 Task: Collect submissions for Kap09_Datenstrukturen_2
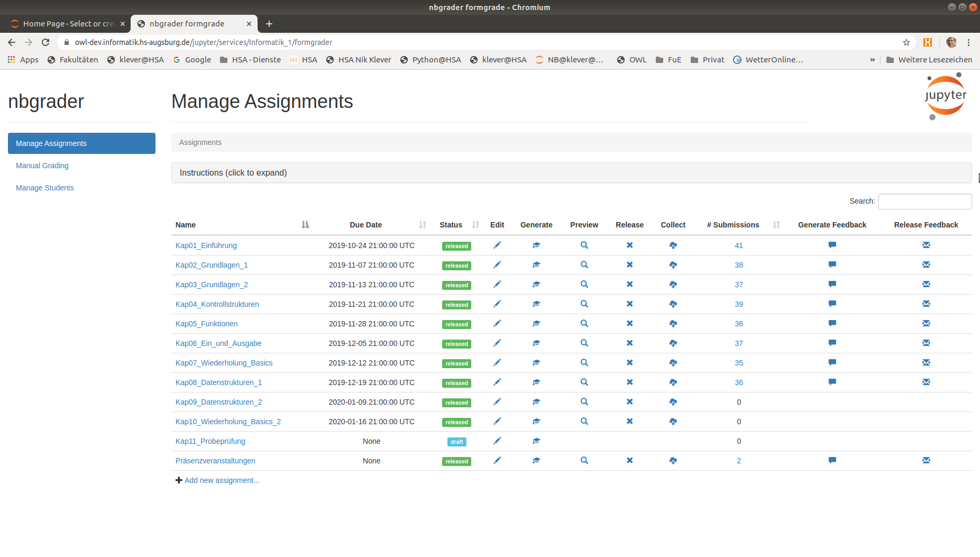coord(673,401)
